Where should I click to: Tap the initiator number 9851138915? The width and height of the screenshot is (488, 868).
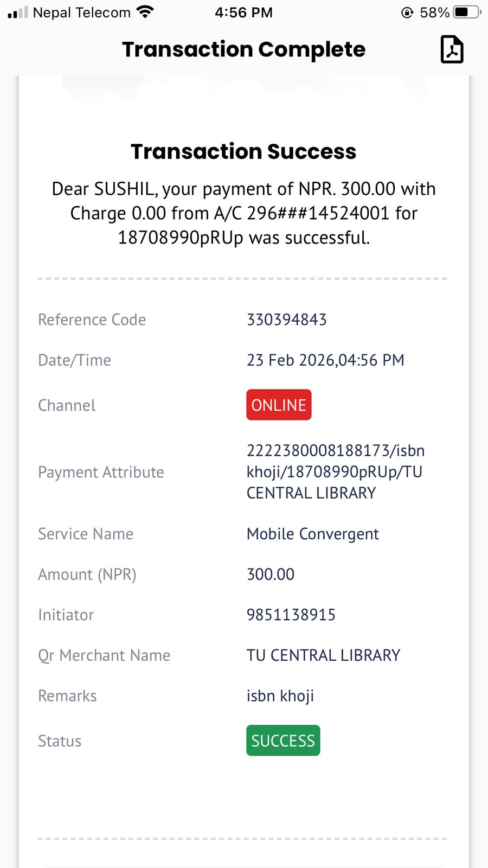coord(291,615)
